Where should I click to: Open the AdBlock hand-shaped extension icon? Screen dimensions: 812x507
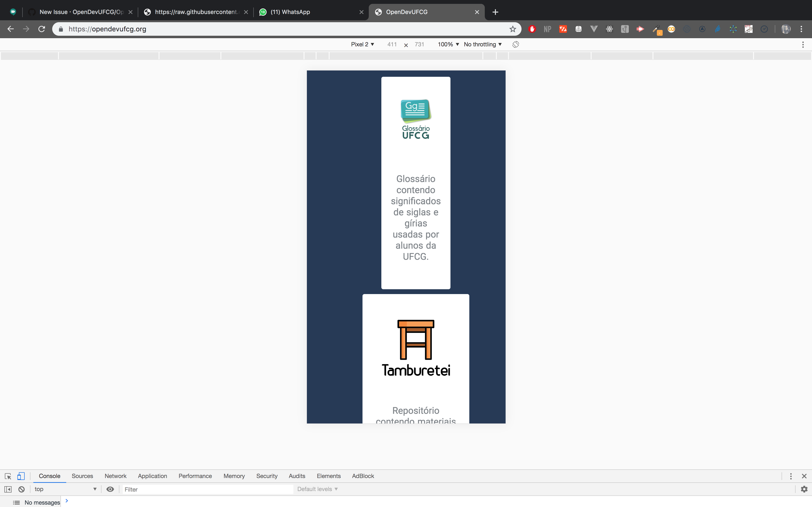pyautogui.click(x=532, y=29)
